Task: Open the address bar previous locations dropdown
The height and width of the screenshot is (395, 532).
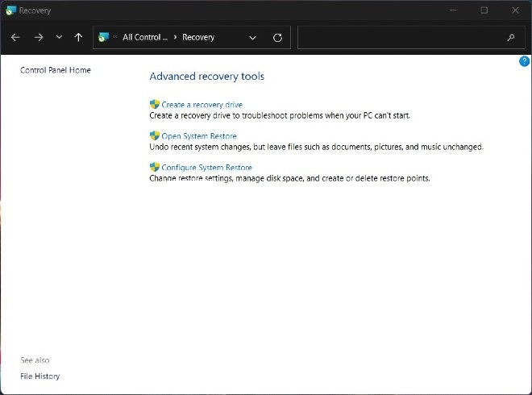Action: click(253, 37)
